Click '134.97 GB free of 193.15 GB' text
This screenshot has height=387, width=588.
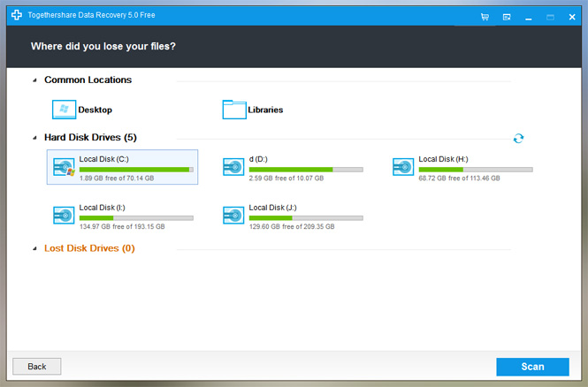122,227
